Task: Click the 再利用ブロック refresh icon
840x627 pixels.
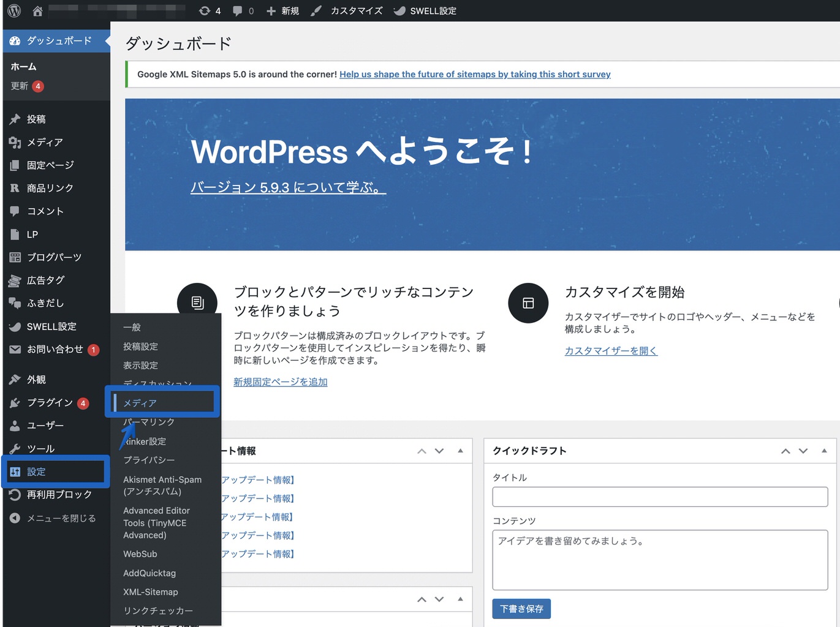Action: pyautogui.click(x=15, y=494)
